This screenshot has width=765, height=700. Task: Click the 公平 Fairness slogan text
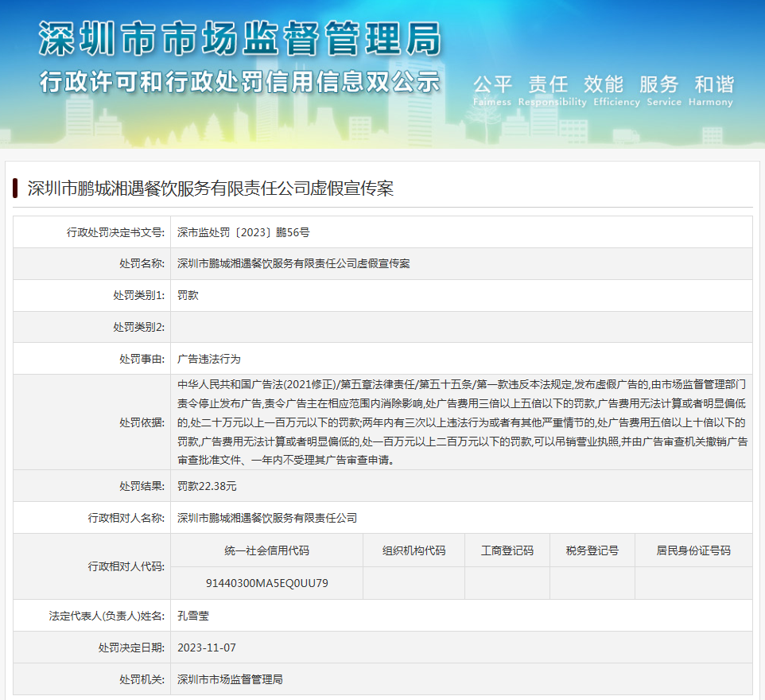click(492, 91)
